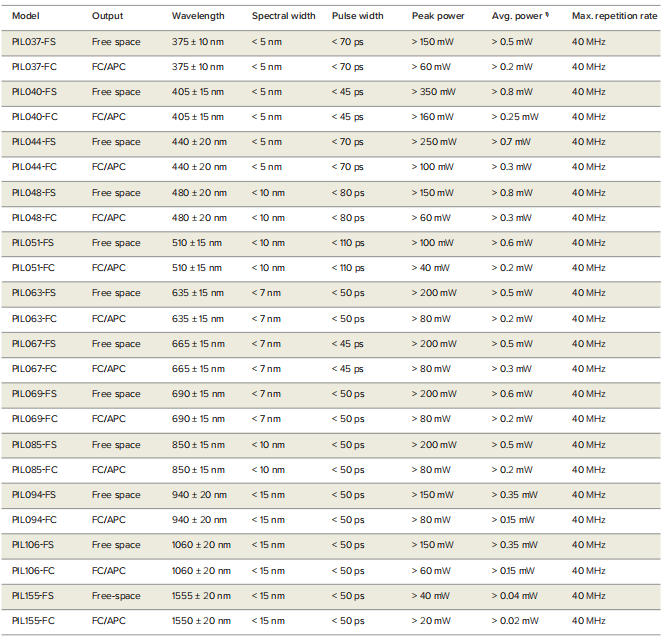Screen dimensions: 663x638
Task: Click the > 0.04 mW average power cell
Action: click(516, 596)
